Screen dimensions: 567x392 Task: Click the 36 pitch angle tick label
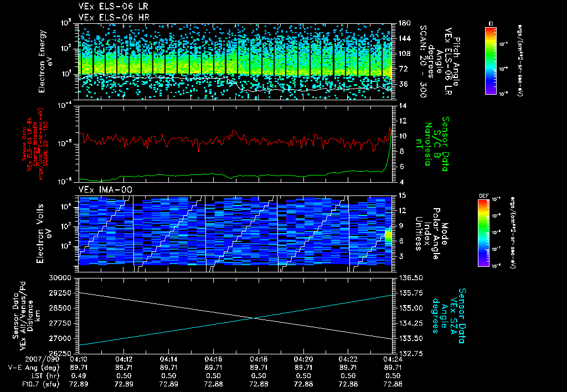pyautogui.click(x=403, y=84)
